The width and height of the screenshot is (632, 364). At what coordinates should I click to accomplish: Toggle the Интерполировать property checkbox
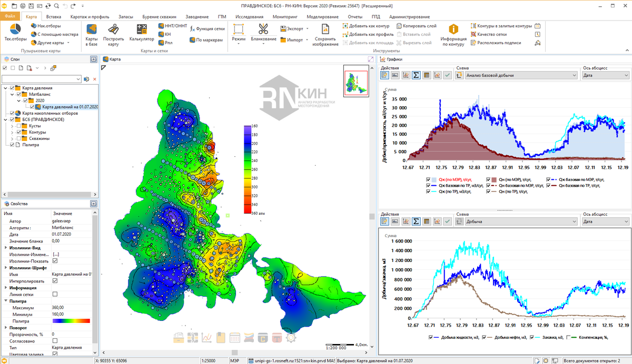pos(55,281)
